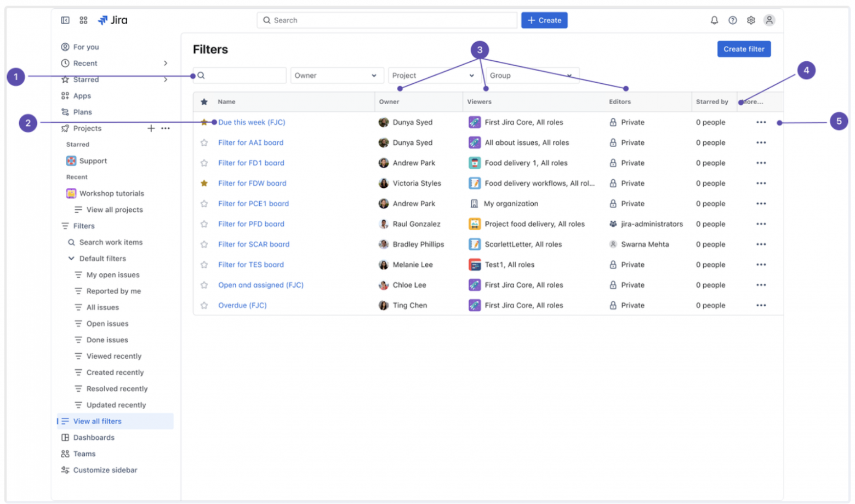This screenshot has width=855, height=504.
Task: Open the 'Filter for SCAR board' link
Action: (254, 244)
